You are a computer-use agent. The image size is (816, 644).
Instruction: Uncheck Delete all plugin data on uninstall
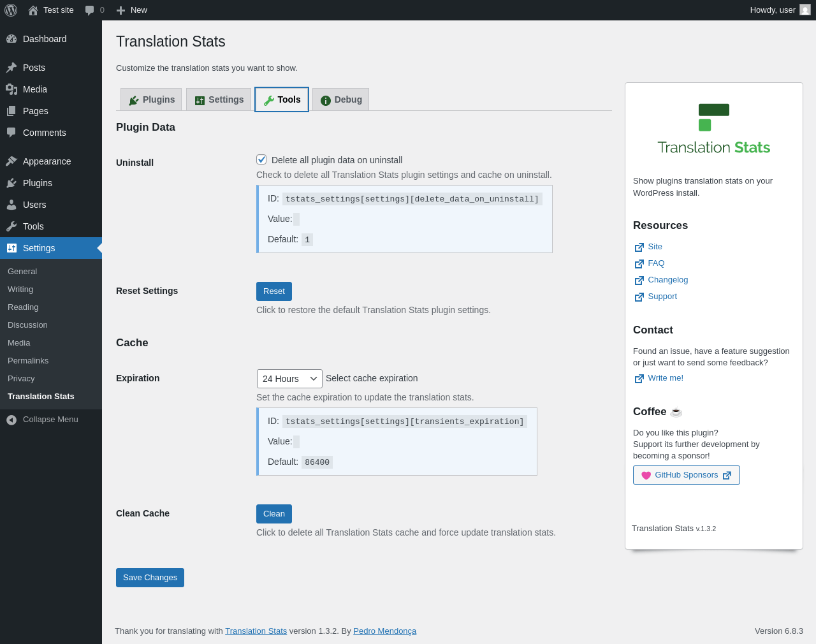click(x=261, y=159)
